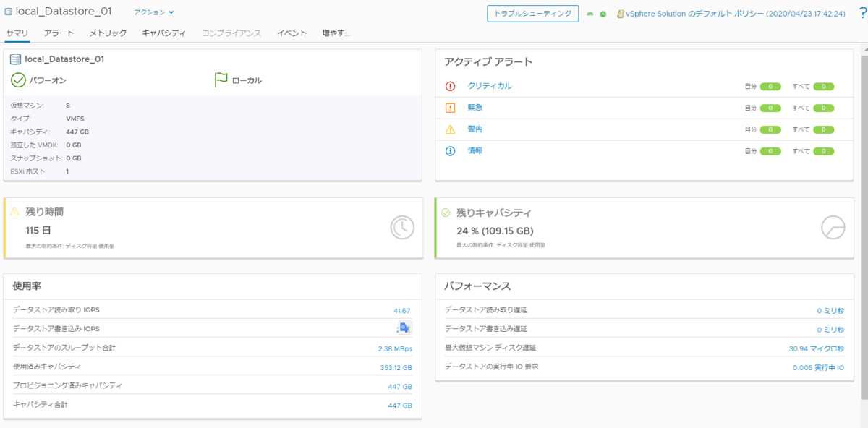Screen dimensions: 868x428
Task: Click the datastore read IOPS value 41.67
Action: pos(401,311)
